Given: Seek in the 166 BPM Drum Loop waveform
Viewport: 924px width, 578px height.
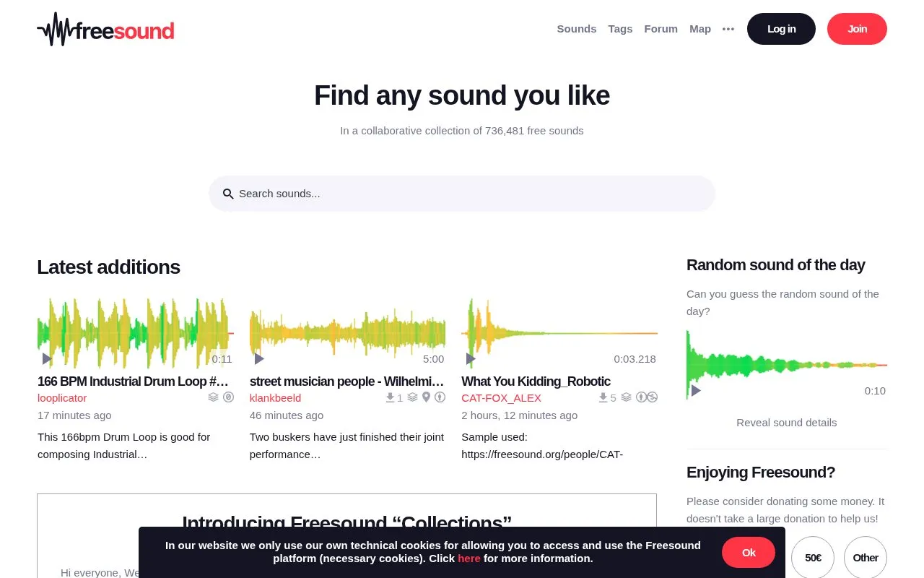Looking at the screenshot, I should click(136, 333).
